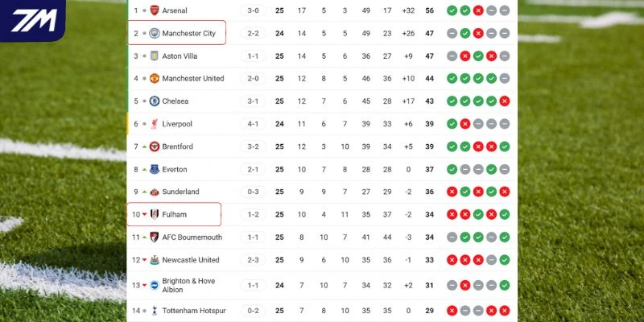
Task: Click the Aston Villa crest icon
Action: (155, 56)
